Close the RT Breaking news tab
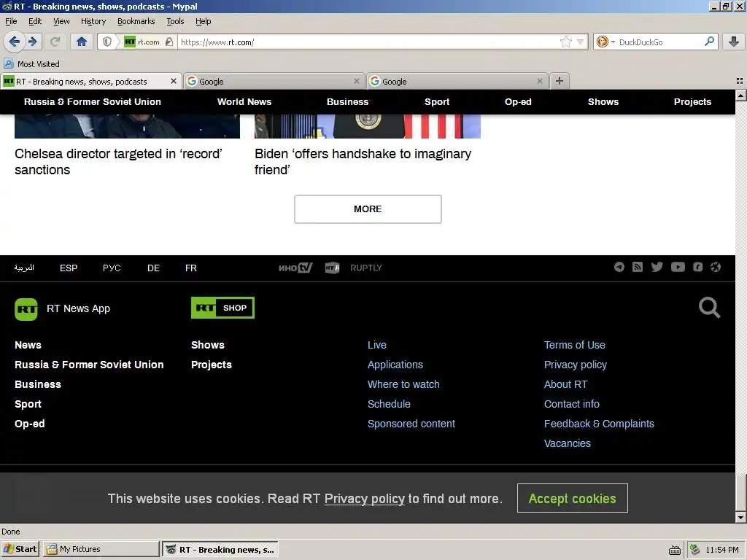Screen dimensions: 747x560 (174, 81)
